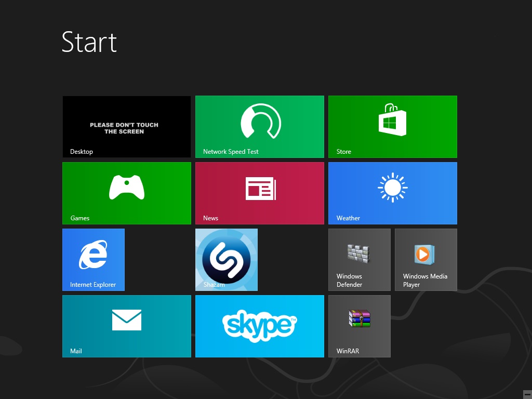Open the Mail tile
Viewport: 532px width, 399px height.
127,326
